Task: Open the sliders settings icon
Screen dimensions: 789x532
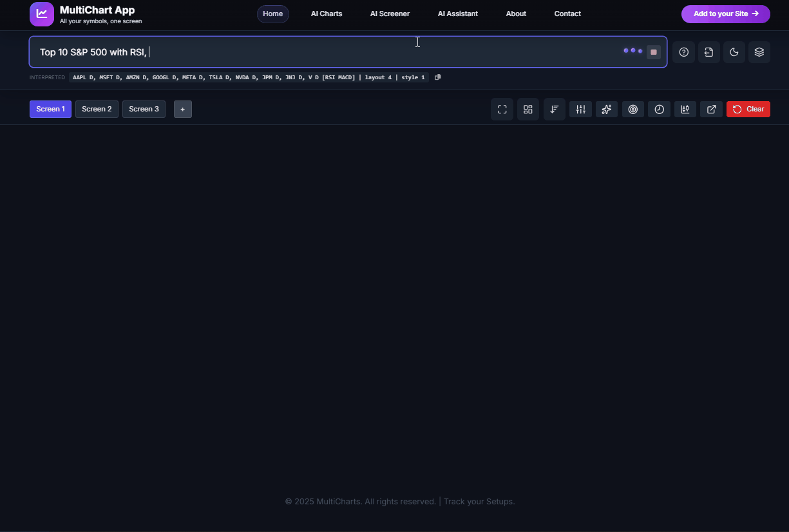Action: [x=580, y=109]
